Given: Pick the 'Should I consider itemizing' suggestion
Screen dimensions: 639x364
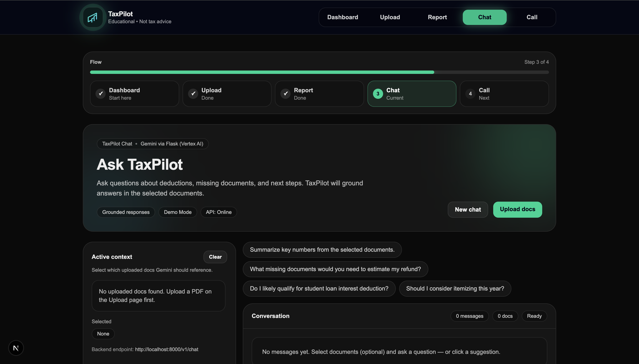Looking at the screenshot, I should (x=455, y=288).
